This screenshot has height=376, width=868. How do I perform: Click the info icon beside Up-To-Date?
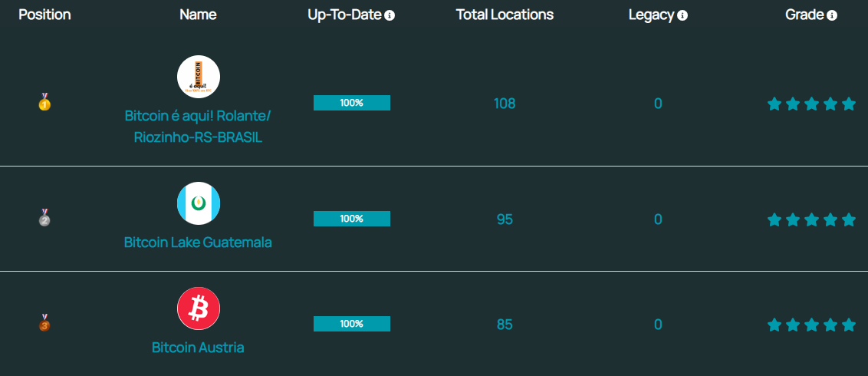[x=390, y=15]
